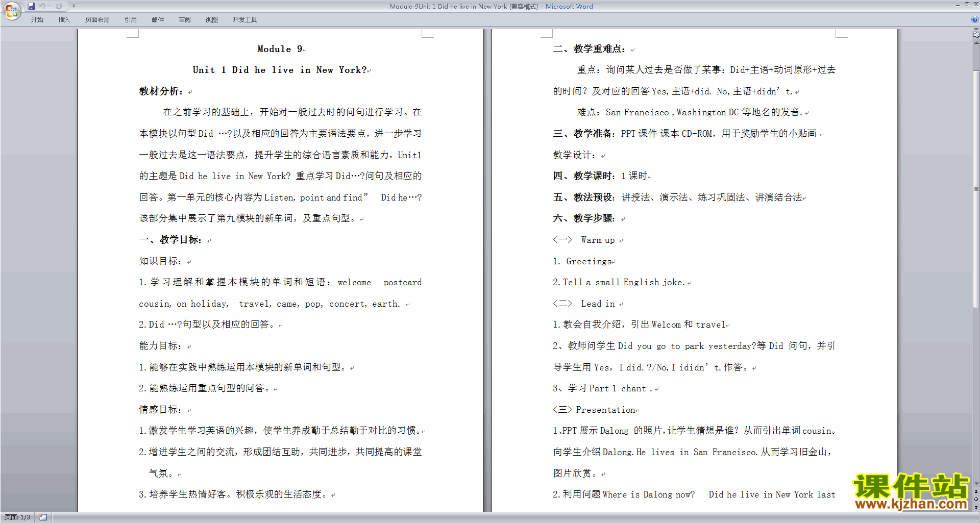Click the Select Browse Object round button
Image resolution: width=980 pixels, height=523 pixels.
(x=976, y=500)
